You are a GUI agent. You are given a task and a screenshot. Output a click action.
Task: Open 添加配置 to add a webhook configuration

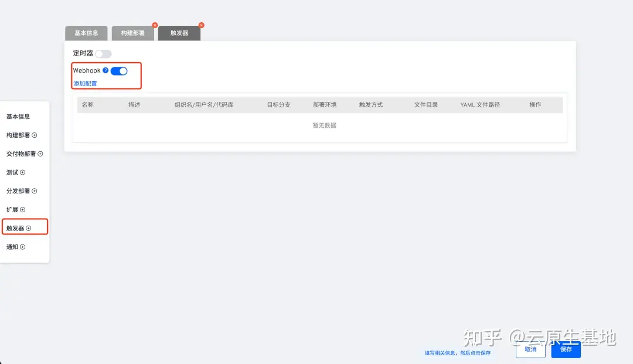(x=84, y=83)
